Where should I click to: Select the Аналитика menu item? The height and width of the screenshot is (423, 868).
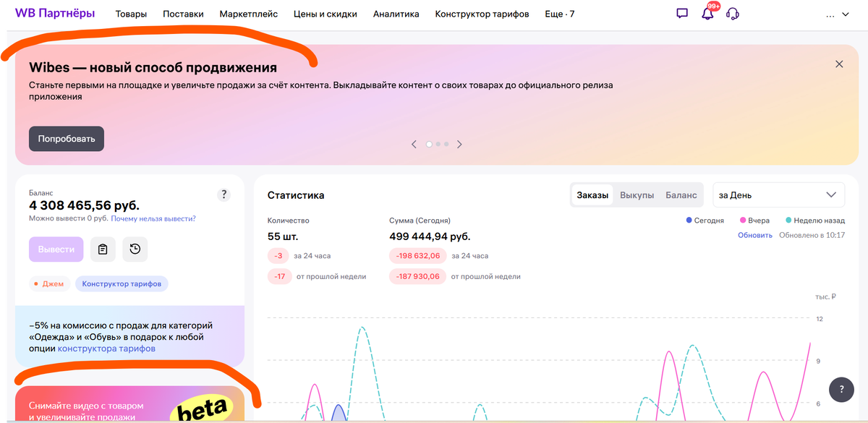click(x=396, y=13)
